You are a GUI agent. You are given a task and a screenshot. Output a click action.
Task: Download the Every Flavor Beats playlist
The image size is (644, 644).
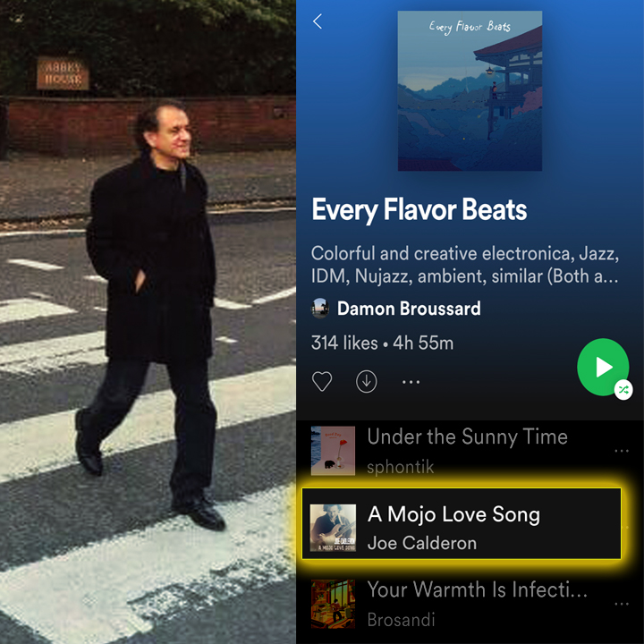[367, 382]
